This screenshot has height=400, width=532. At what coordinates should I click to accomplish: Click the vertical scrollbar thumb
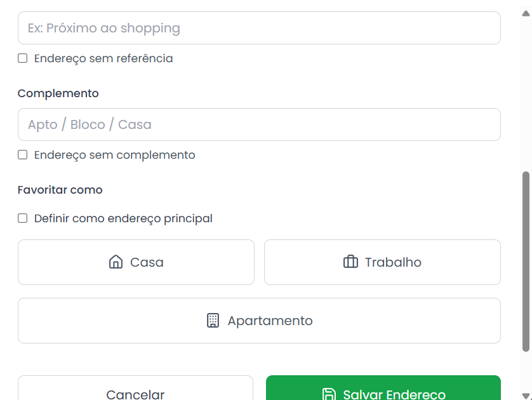[x=526, y=260]
